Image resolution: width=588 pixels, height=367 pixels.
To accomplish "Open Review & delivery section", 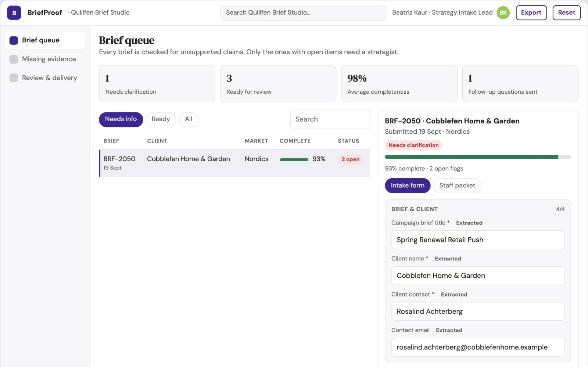I will coord(45,78).
